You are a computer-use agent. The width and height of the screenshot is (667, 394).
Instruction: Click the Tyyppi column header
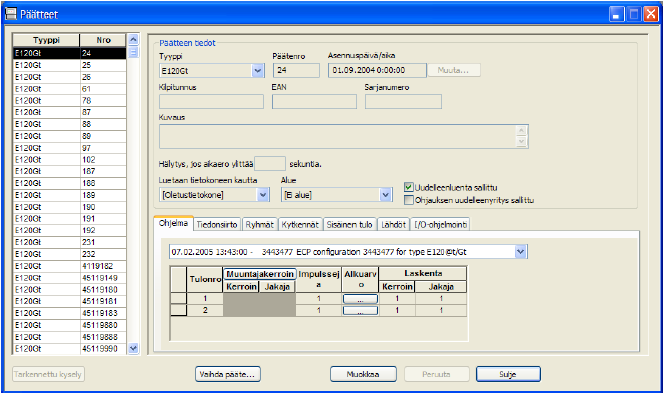(46, 40)
